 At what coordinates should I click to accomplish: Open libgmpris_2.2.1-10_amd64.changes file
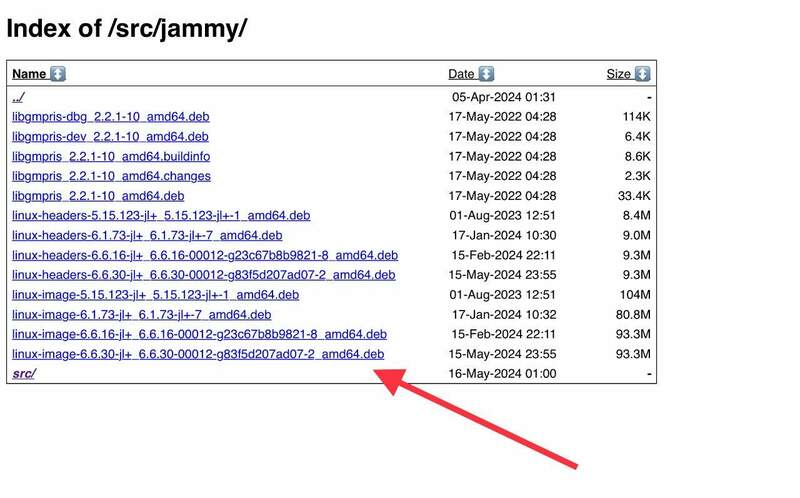[x=111, y=176]
